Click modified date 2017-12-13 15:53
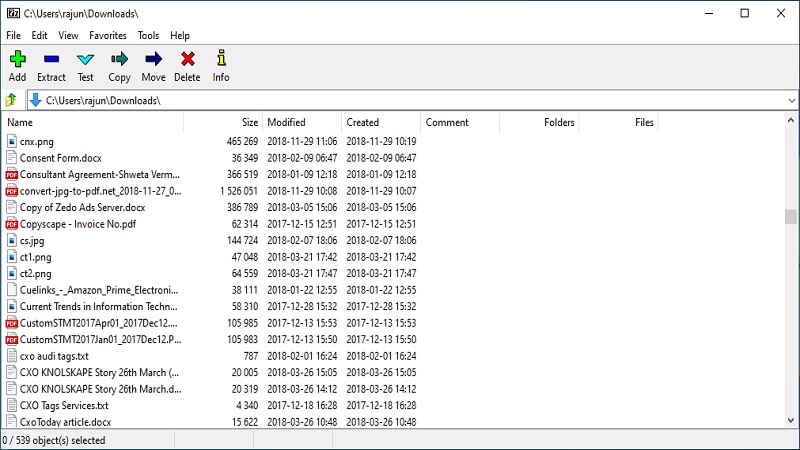 coord(302,323)
